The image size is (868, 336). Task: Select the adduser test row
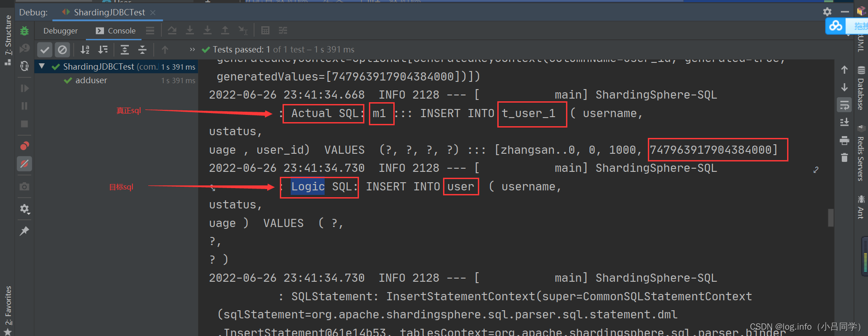(117, 80)
